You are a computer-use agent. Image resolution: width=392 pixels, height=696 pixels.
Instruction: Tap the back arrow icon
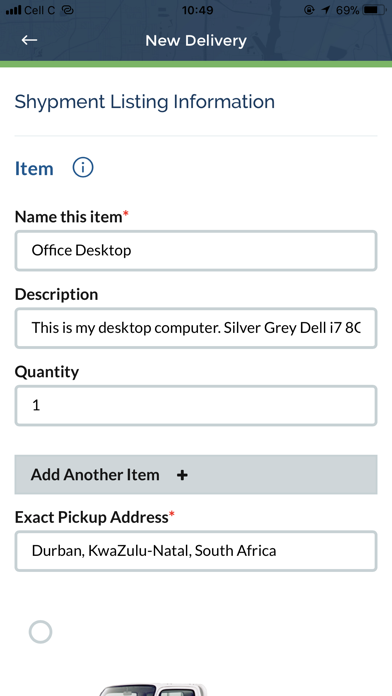(x=29, y=40)
